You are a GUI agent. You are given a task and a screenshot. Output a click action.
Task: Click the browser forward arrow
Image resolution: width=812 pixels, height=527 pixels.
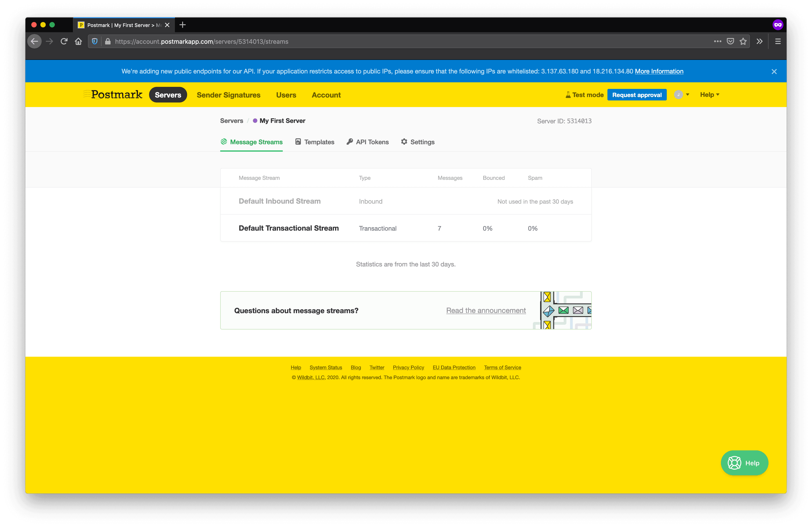(x=49, y=41)
